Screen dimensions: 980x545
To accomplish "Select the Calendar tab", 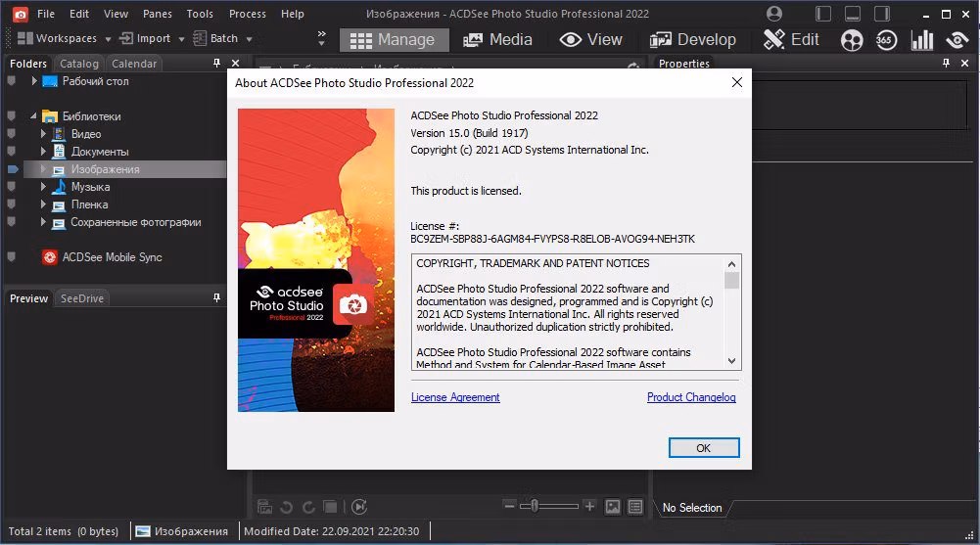I will (x=134, y=64).
